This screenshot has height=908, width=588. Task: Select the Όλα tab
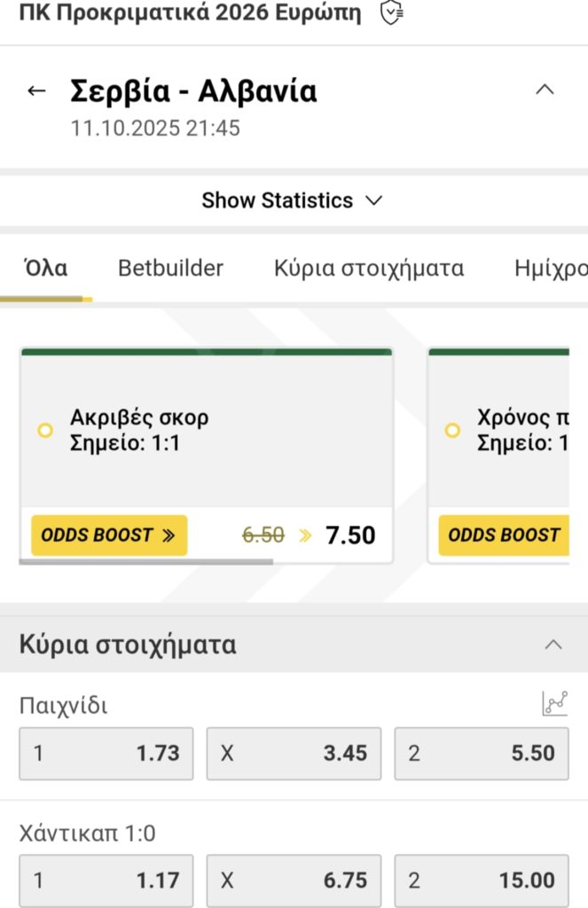pyautogui.click(x=46, y=268)
